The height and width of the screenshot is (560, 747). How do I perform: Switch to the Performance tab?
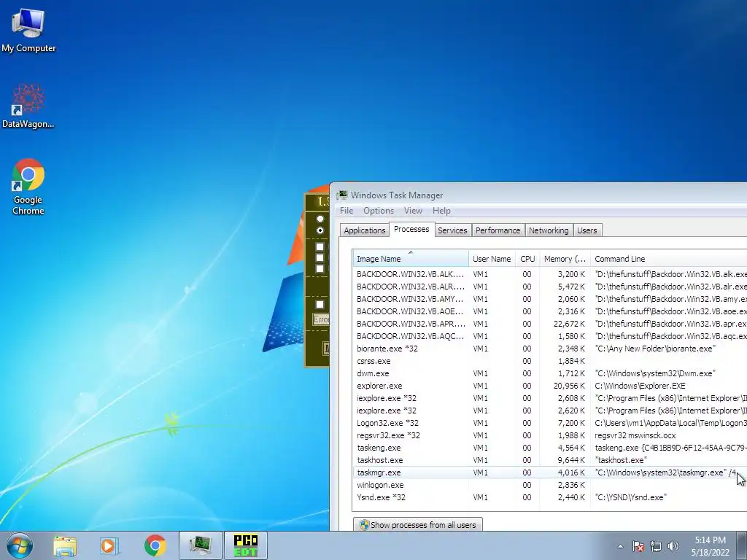498,230
